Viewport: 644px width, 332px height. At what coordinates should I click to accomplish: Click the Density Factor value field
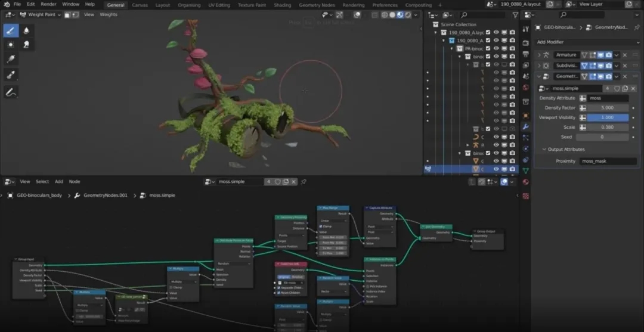click(x=608, y=108)
